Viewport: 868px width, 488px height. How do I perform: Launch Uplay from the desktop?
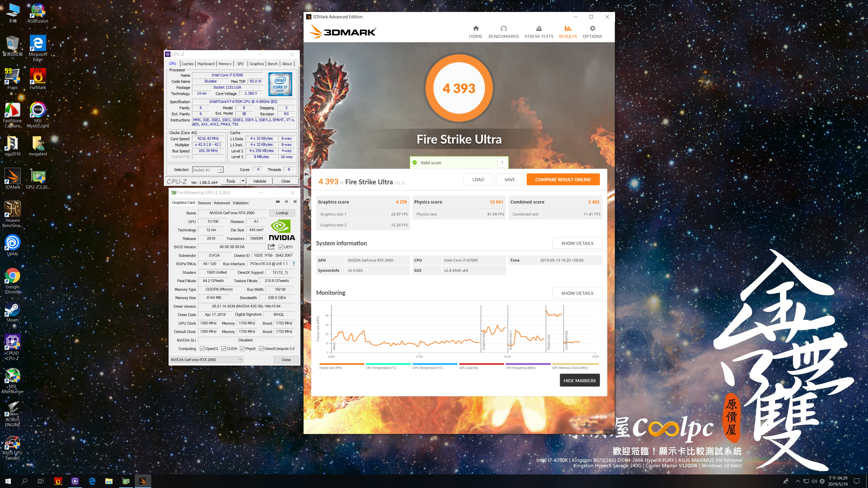click(x=12, y=245)
